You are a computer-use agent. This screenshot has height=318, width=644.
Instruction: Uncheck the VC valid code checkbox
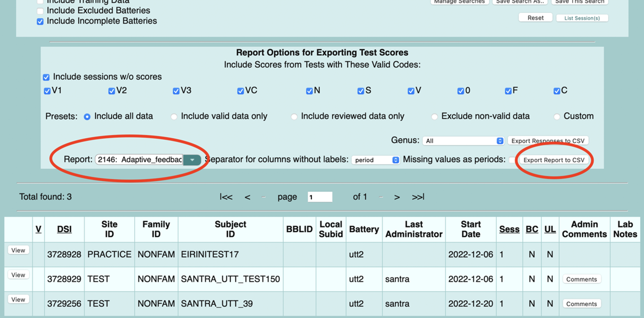coord(241,91)
